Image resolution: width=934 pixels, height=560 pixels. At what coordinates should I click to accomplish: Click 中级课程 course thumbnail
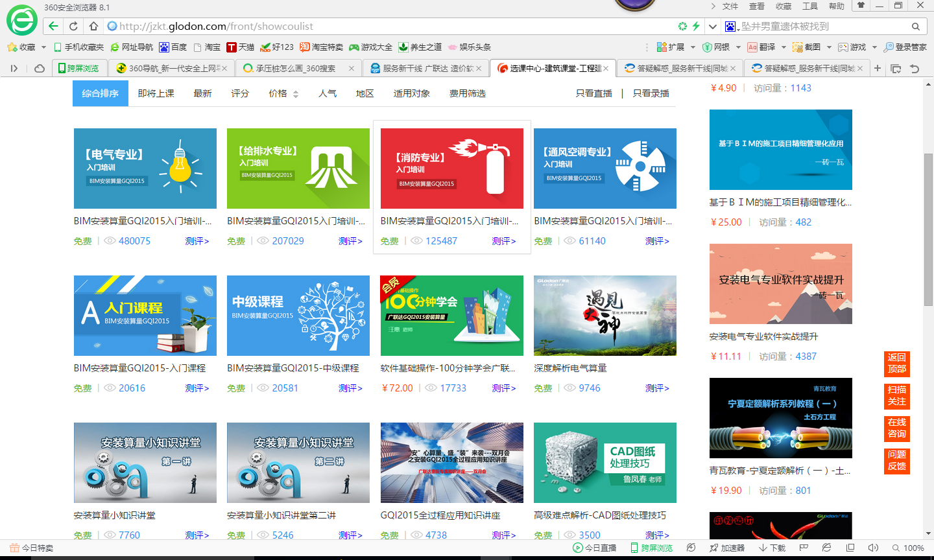(298, 316)
